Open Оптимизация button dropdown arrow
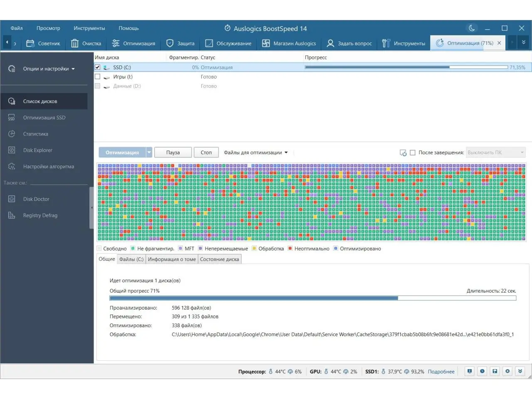Viewport: 532px width, 399px height. click(x=149, y=153)
